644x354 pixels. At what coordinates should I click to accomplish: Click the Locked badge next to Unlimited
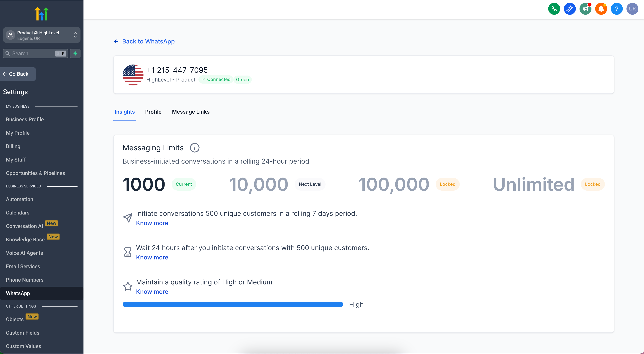(x=593, y=184)
